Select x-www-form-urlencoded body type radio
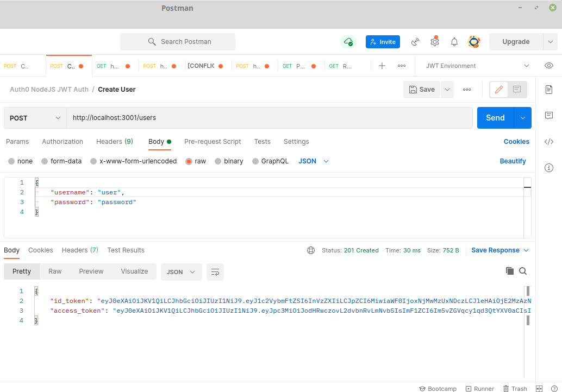562x392 pixels. pyautogui.click(x=93, y=161)
